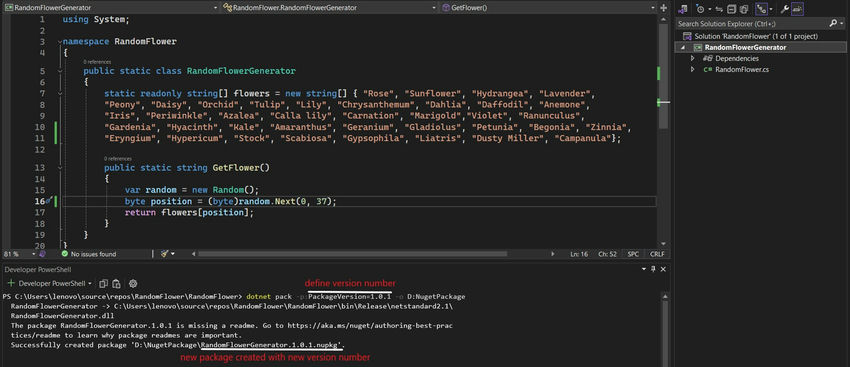Toggle the Preview Selected Items button
This screenshot has height=367, width=850.
click(797, 9)
